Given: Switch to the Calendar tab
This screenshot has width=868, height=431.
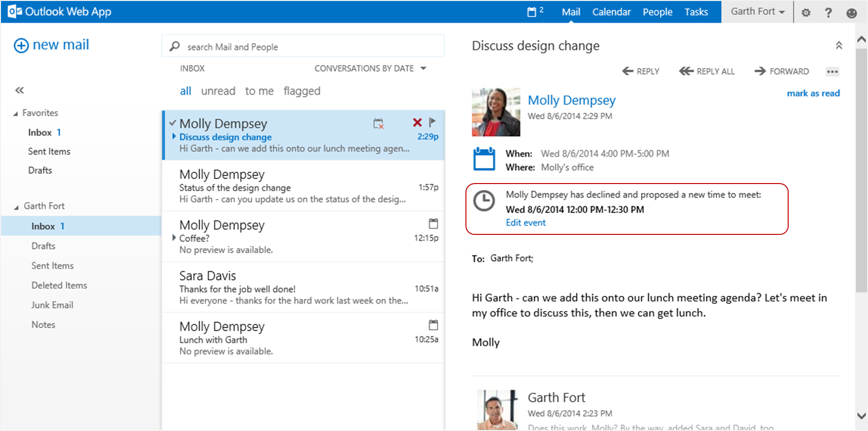Looking at the screenshot, I should pos(612,12).
